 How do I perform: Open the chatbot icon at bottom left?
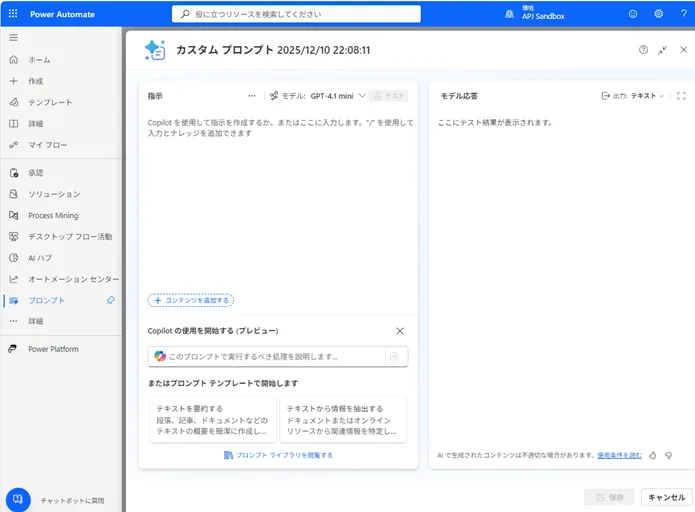18,500
